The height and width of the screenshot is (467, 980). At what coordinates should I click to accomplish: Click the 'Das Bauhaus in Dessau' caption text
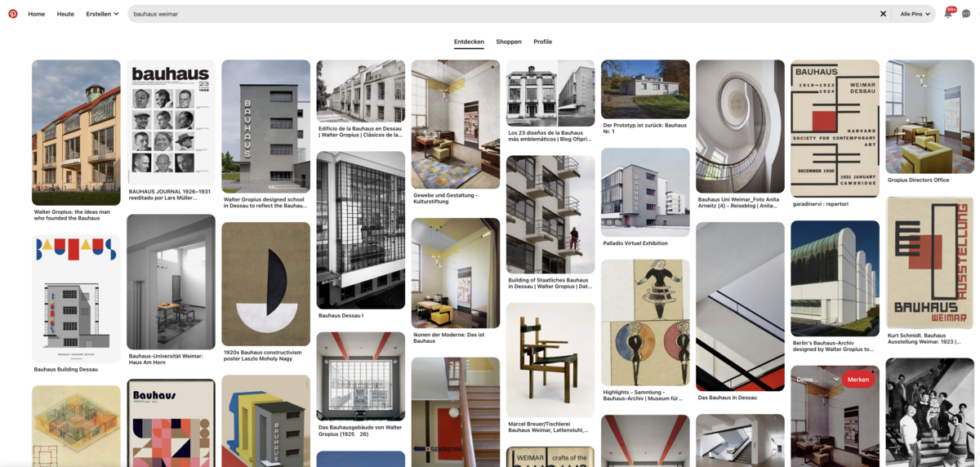[x=727, y=398]
